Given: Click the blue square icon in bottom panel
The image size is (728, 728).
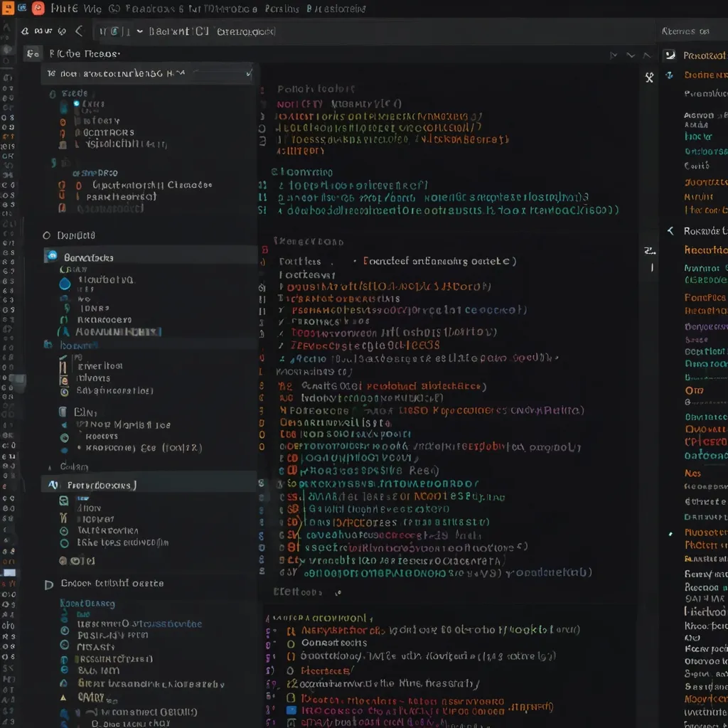Looking at the screenshot, I should pyautogui.click(x=291, y=710).
